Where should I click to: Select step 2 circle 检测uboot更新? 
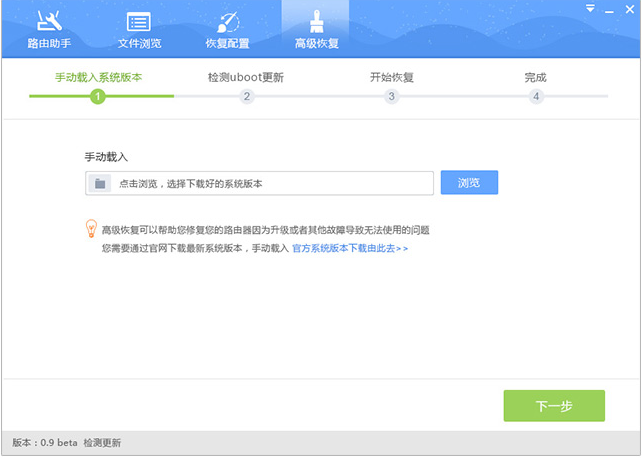point(246,97)
